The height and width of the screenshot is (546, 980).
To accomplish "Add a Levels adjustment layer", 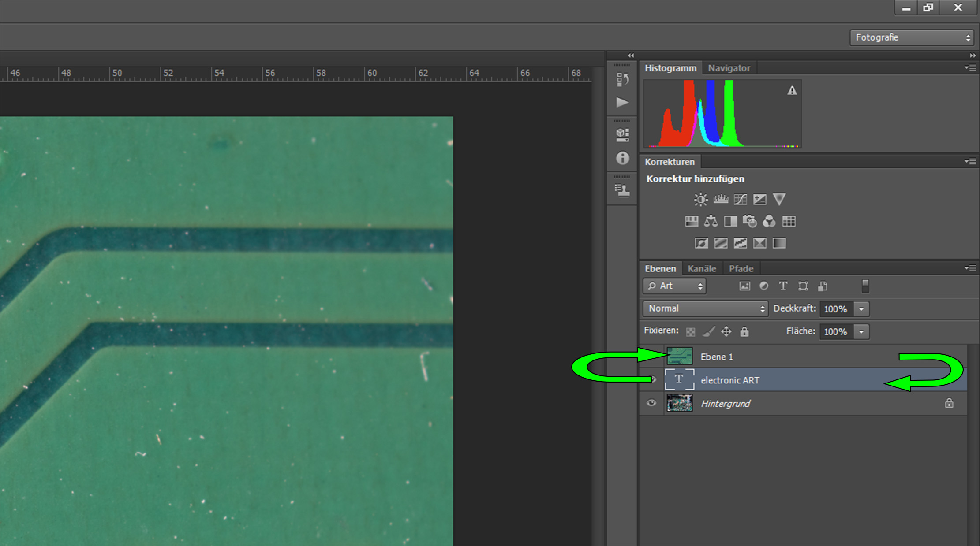I will coord(720,200).
